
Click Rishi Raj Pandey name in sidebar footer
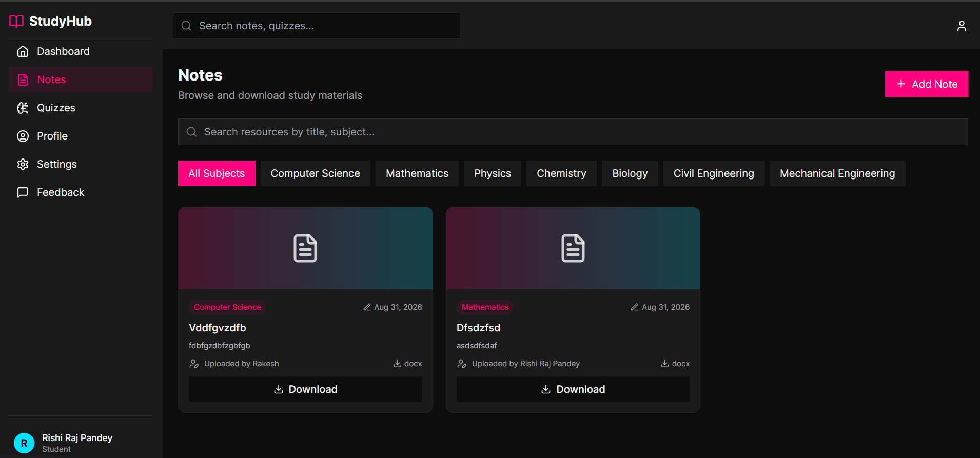77,438
